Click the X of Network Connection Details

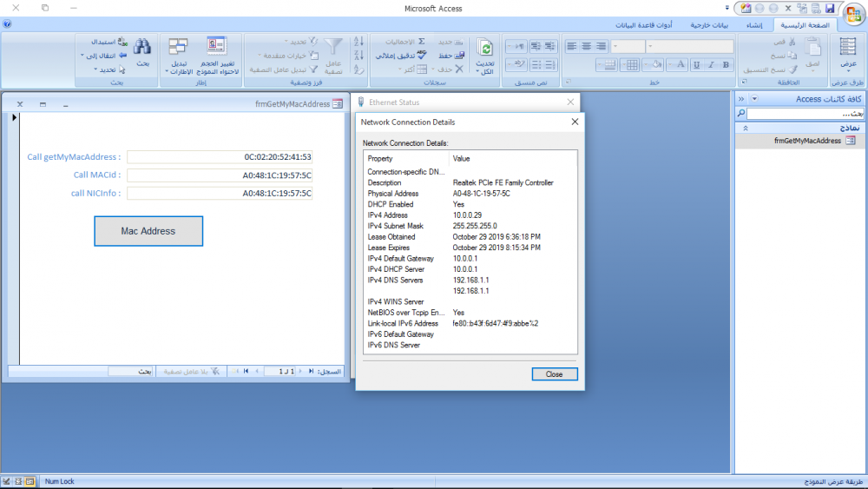[575, 122]
